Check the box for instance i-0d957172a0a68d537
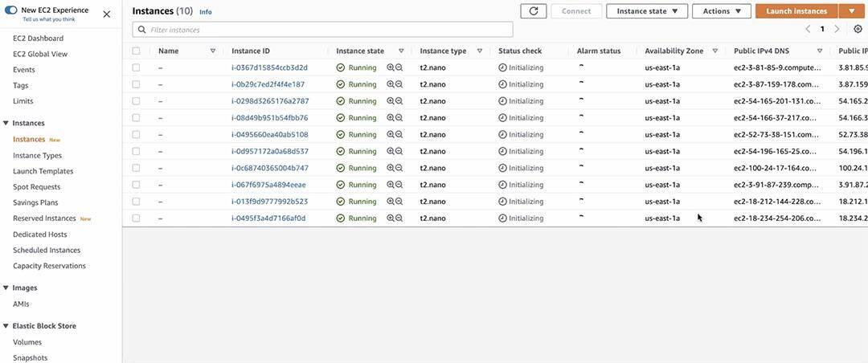Screen dimensions: 868x363 (136, 151)
